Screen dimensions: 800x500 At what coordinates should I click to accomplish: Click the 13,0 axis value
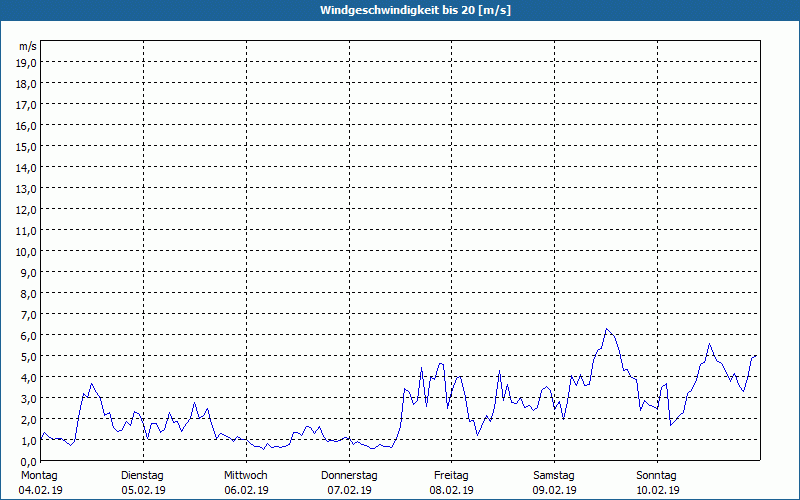pyautogui.click(x=27, y=189)
